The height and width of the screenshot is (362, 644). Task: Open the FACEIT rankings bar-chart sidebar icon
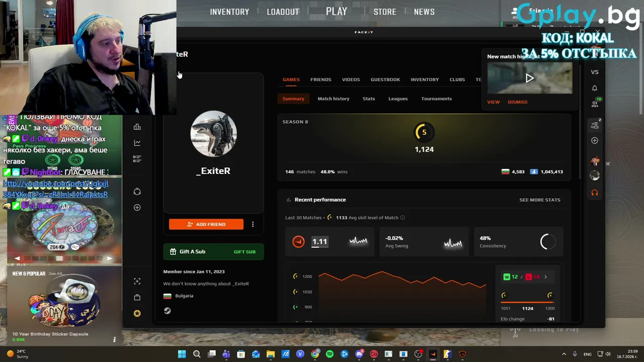pyautogui.click(x=137, y=127)
